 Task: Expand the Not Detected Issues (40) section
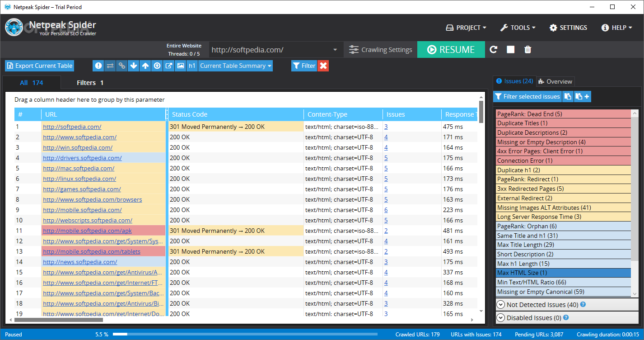click(567, 305)
